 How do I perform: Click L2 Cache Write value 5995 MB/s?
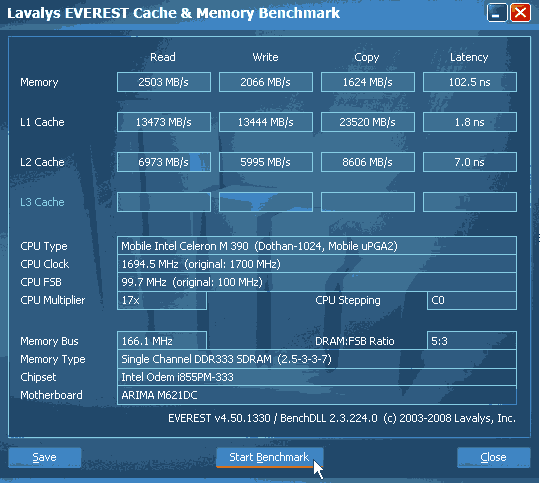tap(266, 162)
